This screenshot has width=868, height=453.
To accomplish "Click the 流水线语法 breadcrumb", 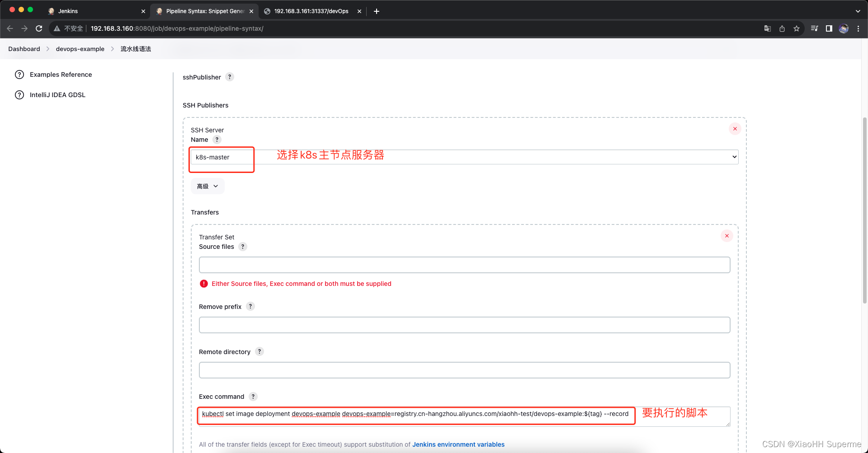I will click(x=136, y=49).
